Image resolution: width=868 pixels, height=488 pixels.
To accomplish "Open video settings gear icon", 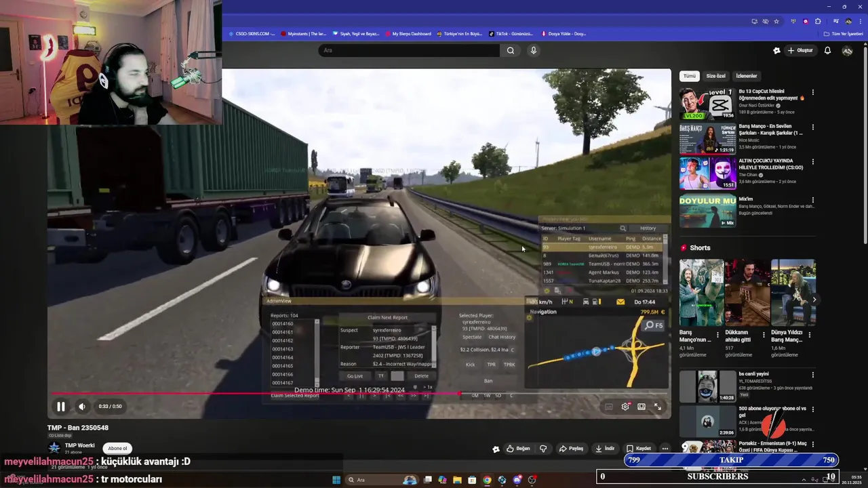I will tap(625, 407).
